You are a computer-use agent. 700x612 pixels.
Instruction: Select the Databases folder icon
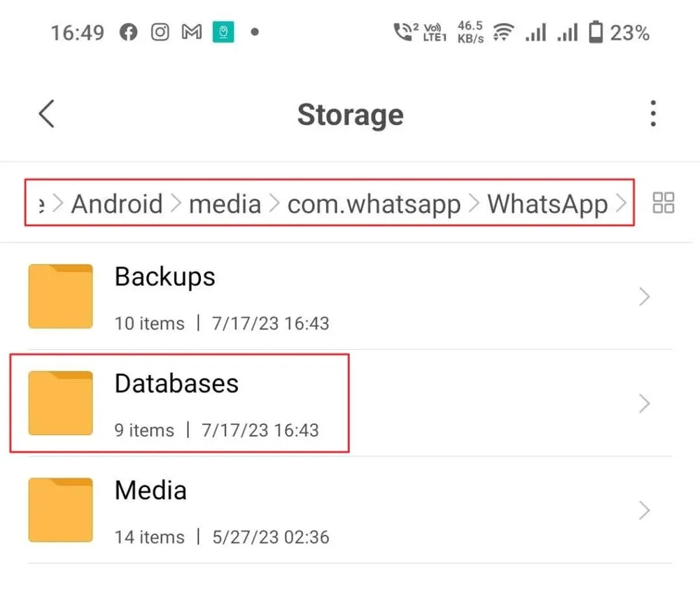click(x=60, y=403)
